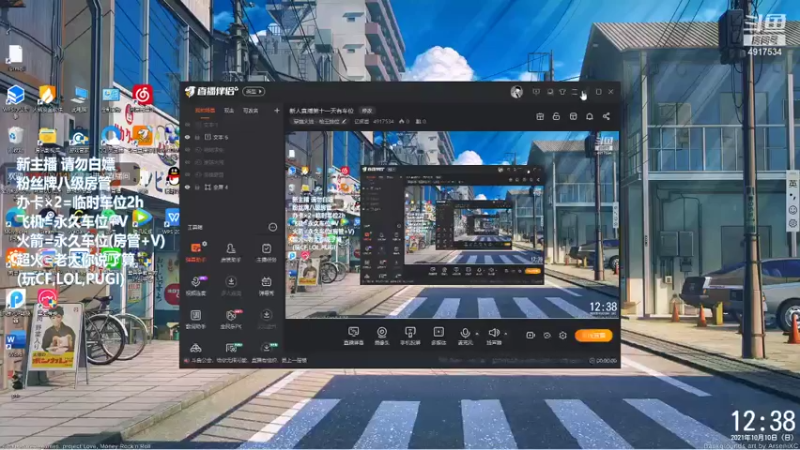Screen dimensions: 800x450
Task: Click the 00:00:00 stream timer
Action: 603,360
